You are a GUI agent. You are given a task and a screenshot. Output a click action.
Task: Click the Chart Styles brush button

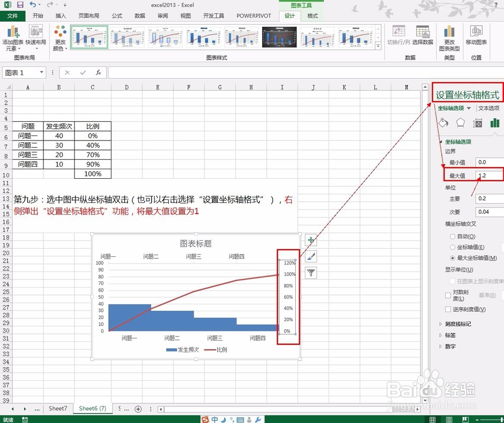(x=311, y=256)
